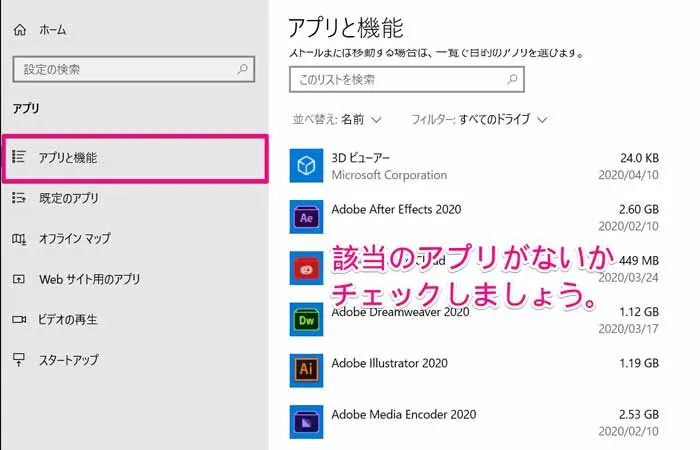The height and width of the screenshot is (450, 700).
Task: Select the 3D ビューアー list entry
Action: (475, 166)
